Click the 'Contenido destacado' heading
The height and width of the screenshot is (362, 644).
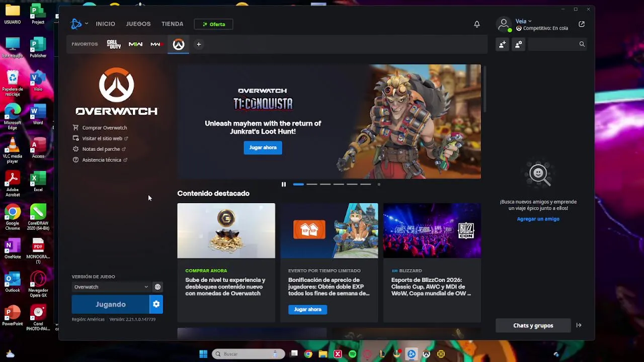tap(213, 194)
